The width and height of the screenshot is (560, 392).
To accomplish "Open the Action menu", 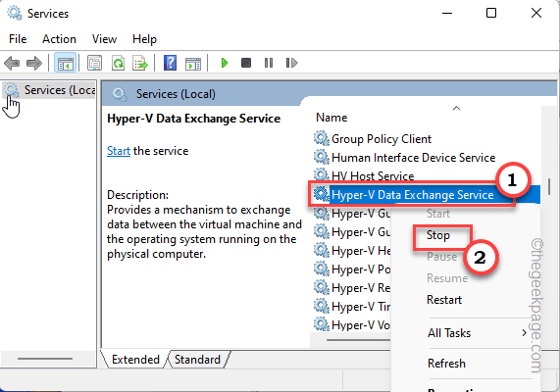I will pos(59,39).
